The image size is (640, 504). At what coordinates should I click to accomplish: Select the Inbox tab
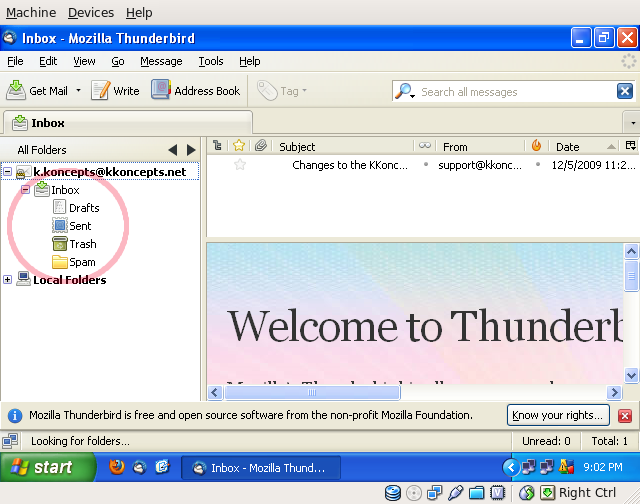(x=128, y=122)
